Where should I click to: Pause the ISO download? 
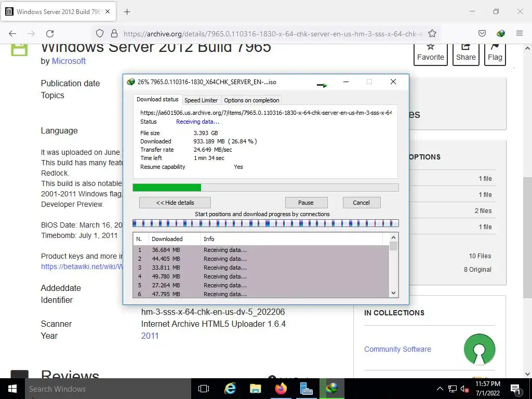(x=306, y=203)
